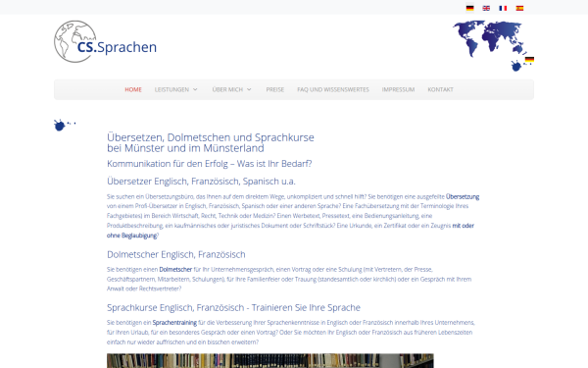Viewport: 588px width, 368px height.
Task: Click heading 'Übersetzer Englisch, Französisch, Spanisch u.a.'
Action: click(201, 182)
